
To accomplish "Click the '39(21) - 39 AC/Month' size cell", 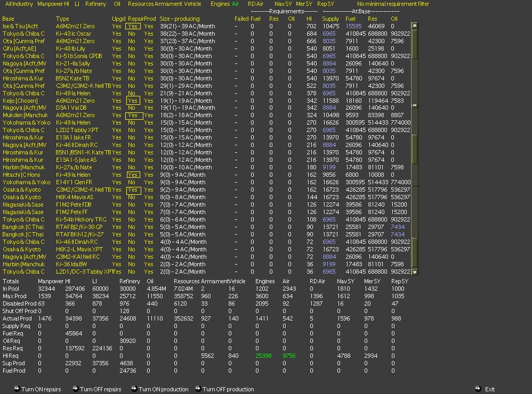I will tap(188, 26).
